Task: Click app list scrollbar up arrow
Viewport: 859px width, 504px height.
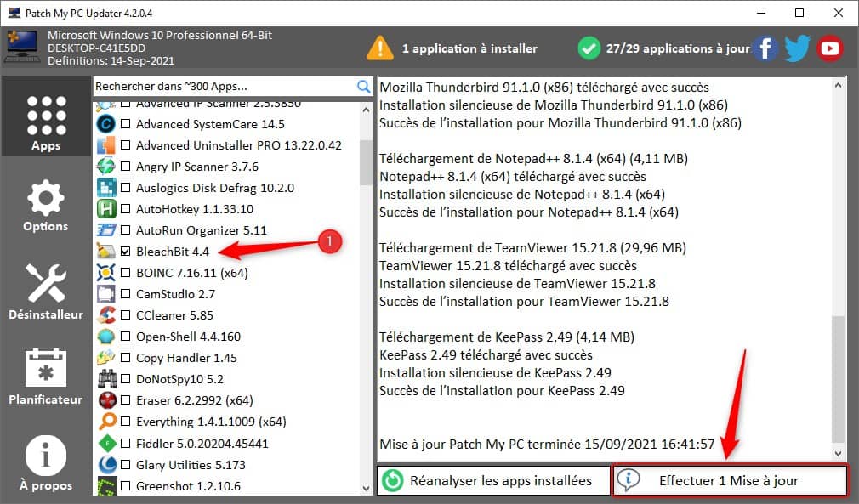Action: [366, 110]
